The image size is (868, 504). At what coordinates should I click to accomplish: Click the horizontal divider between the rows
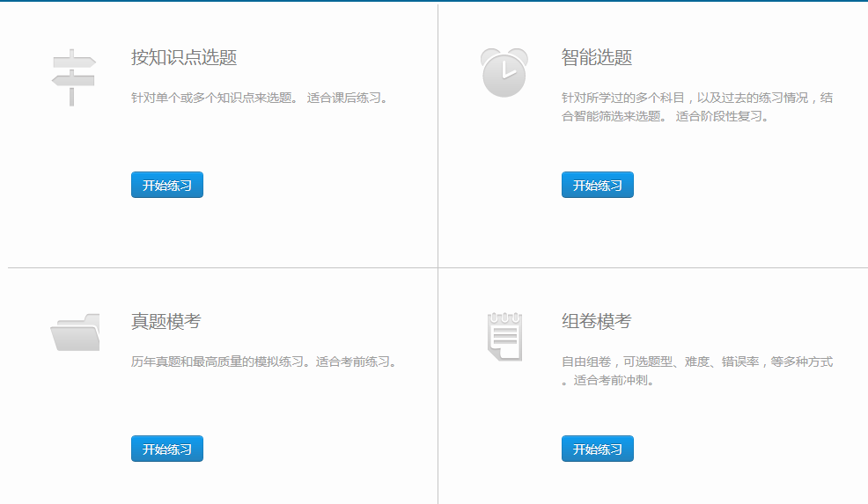pyautogui.click(x=220, y=267)
